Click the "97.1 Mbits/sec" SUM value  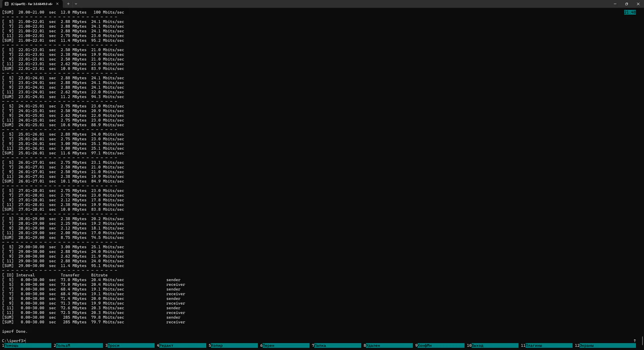point(107,153)
